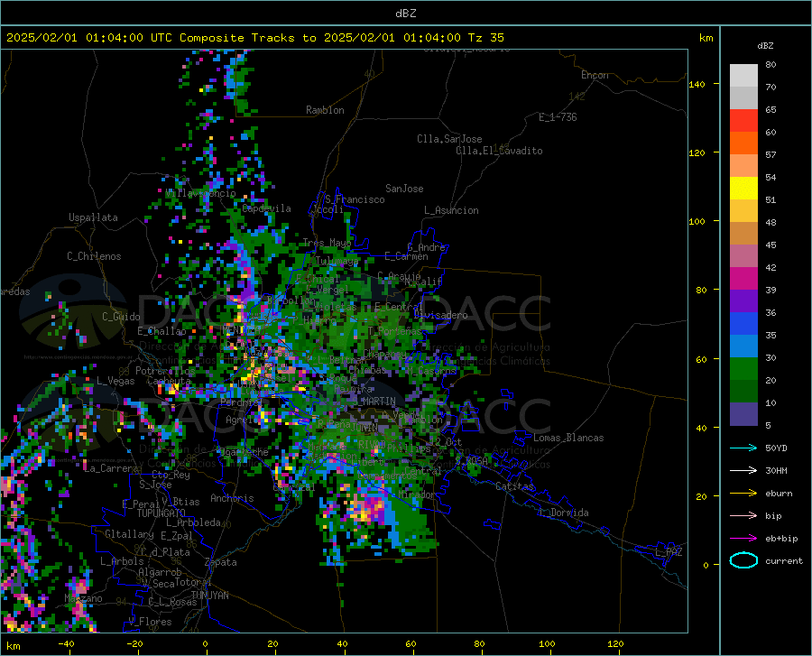Click the 'eburn' legend label
The width and height of the screenshot is (812, 656).
[x=779, y=494]
